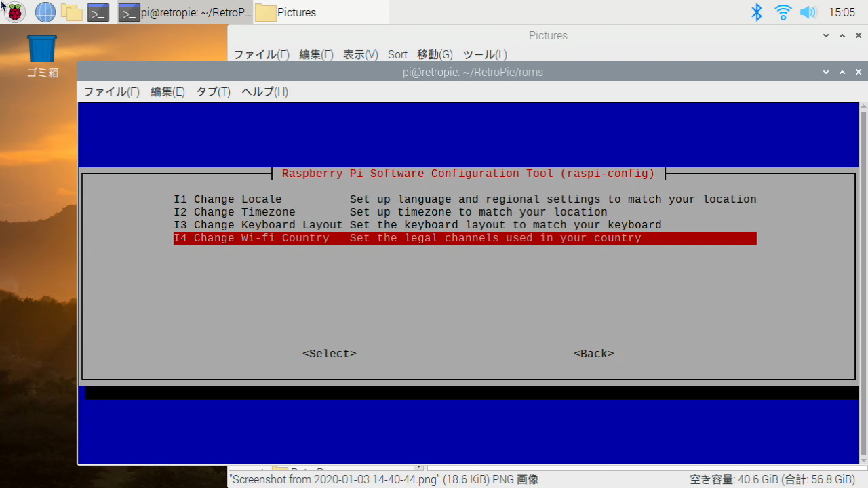868x488 pixels.
Task: Click the Pictures window title bar
Action: pyautogui.click(x=548, y=35)
